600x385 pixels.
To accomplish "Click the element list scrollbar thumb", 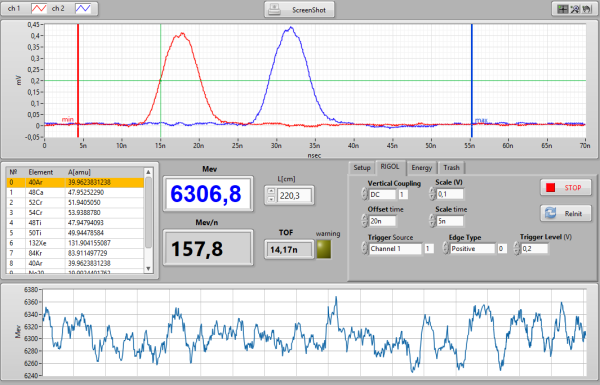I will (x=148, y=213).
